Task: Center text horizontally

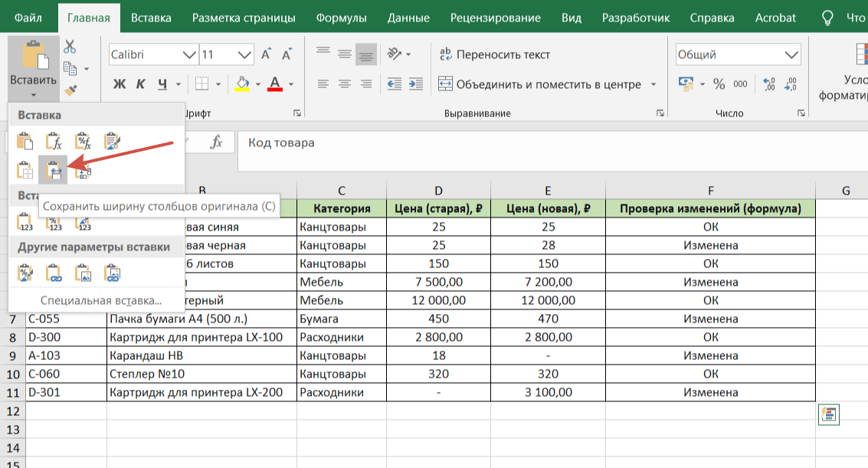Action: point(344,84)
